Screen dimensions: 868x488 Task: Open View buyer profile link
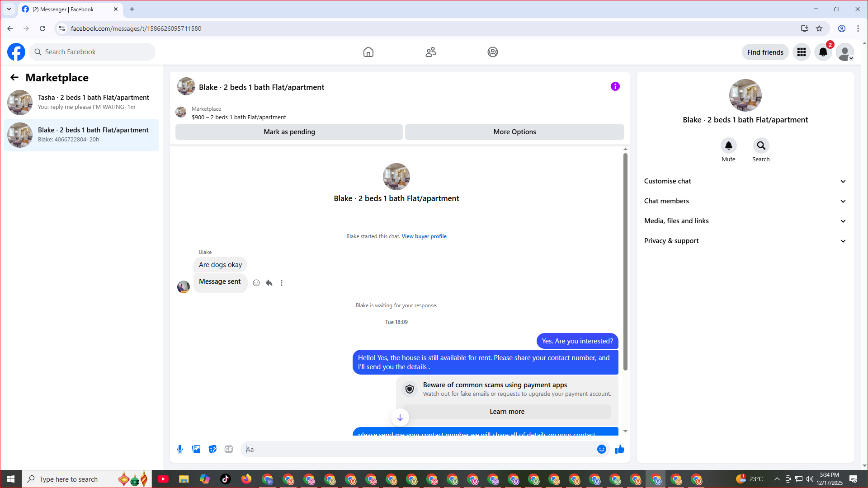424,236
